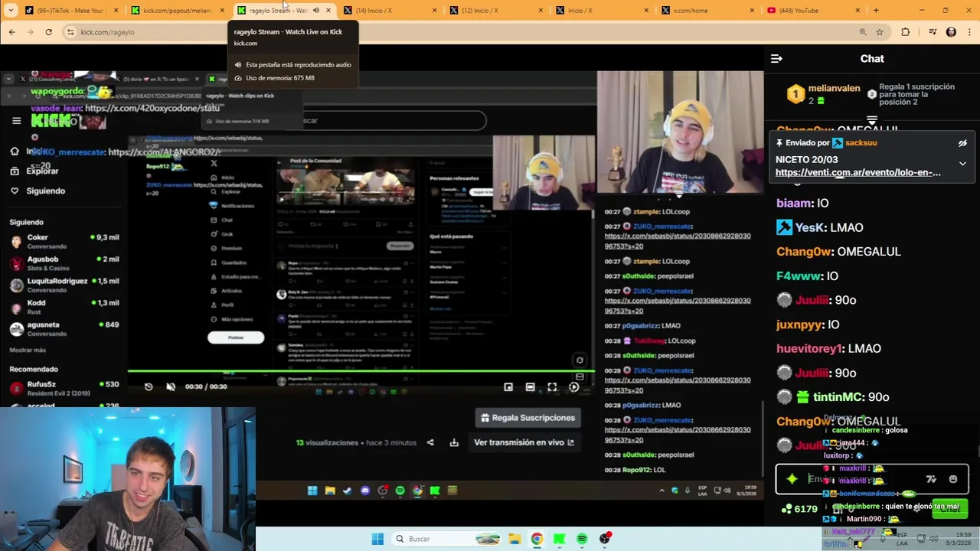Open the 6179 channel points balance
This screenshot has height=551, width=980.
799,509
